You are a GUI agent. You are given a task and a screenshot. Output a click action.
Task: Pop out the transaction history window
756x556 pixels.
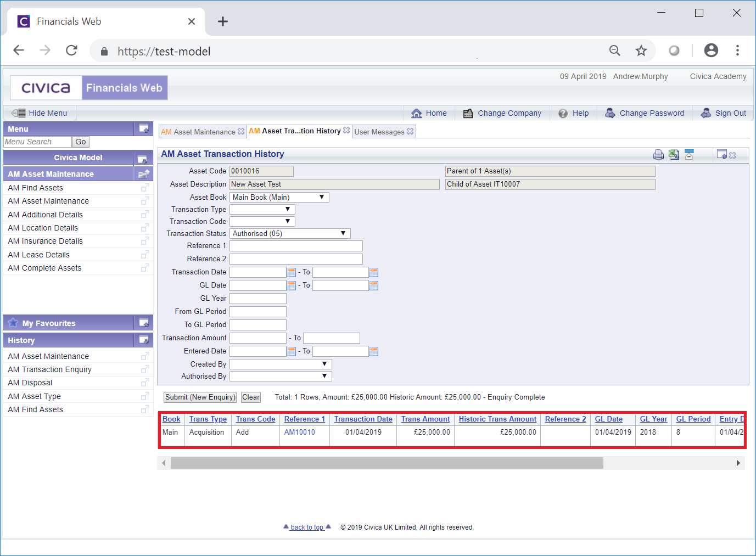tap(721, 155)
